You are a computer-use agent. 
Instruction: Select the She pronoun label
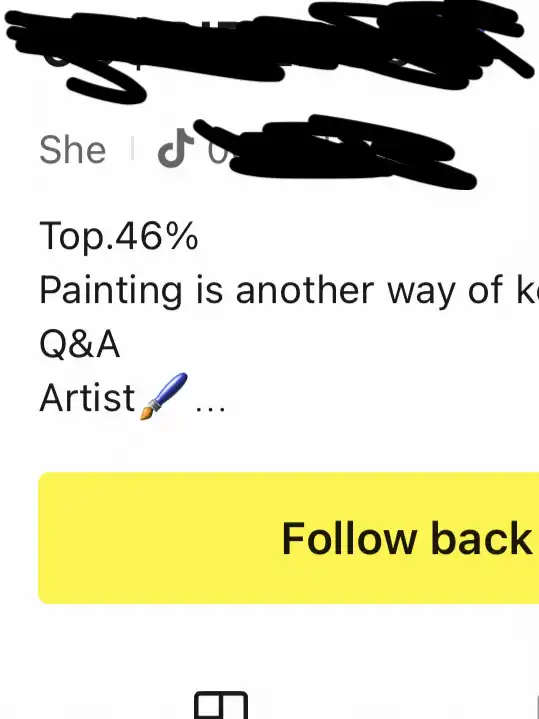72,149
